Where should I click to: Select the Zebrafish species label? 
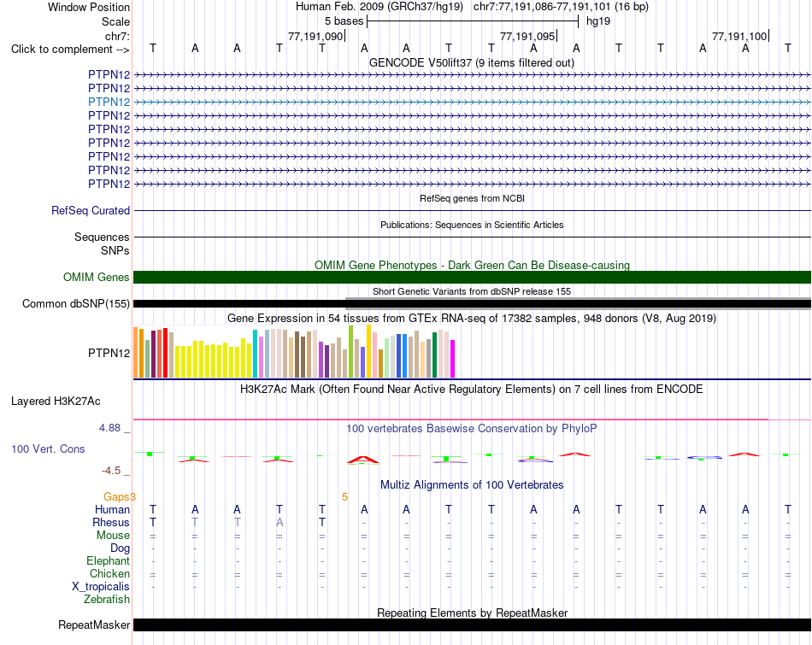107,600
